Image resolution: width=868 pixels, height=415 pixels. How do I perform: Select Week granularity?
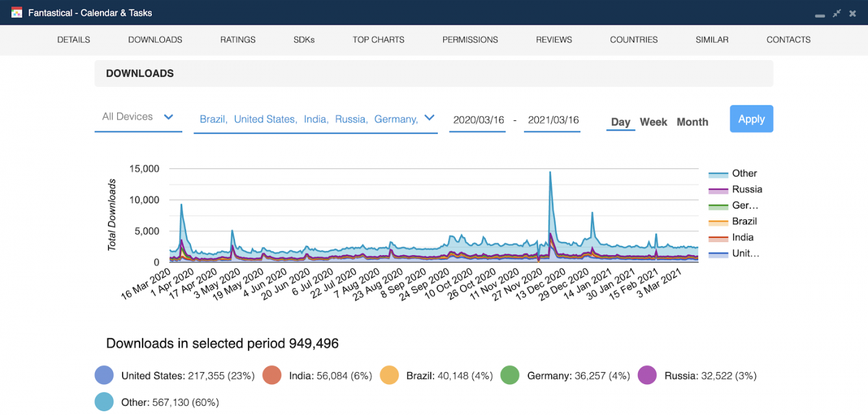click(653, 122)
